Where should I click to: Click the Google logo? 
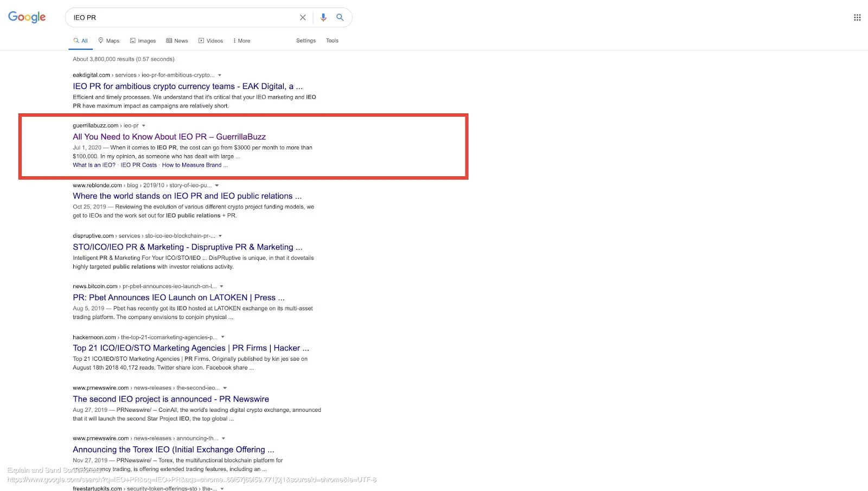pos(27,17)
